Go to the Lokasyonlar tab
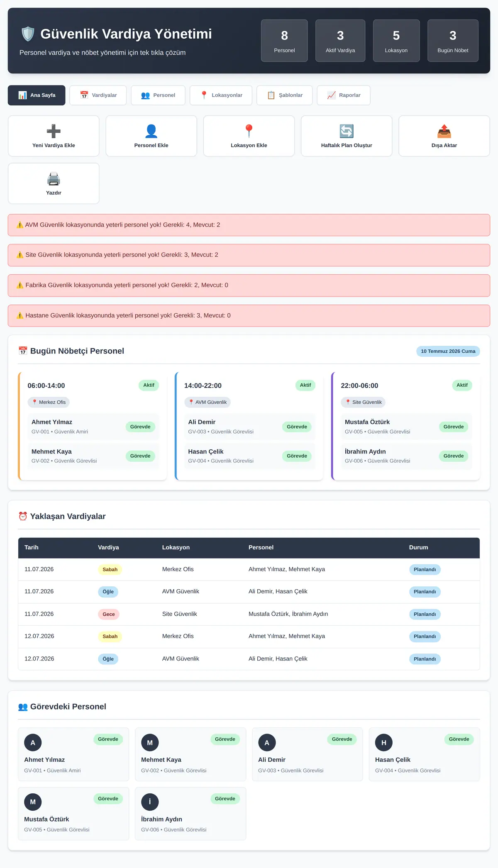This screenshot has height=868, width=498. tap(221, 95)
